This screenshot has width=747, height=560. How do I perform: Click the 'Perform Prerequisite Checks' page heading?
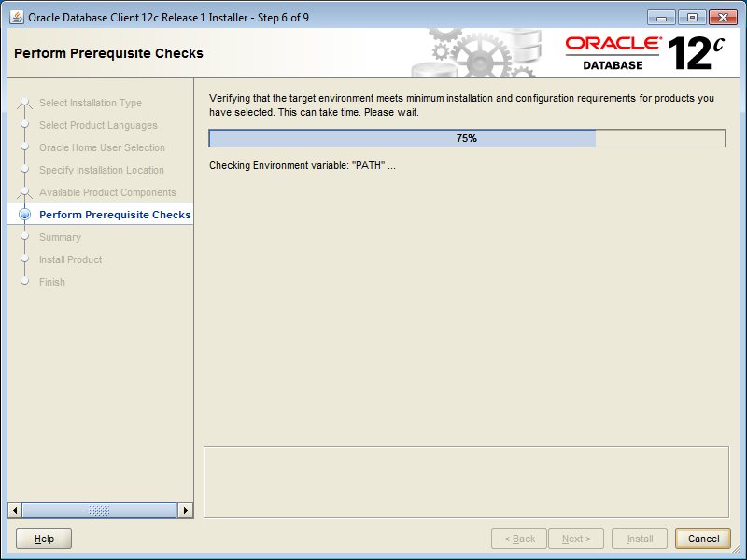(108, 53)
